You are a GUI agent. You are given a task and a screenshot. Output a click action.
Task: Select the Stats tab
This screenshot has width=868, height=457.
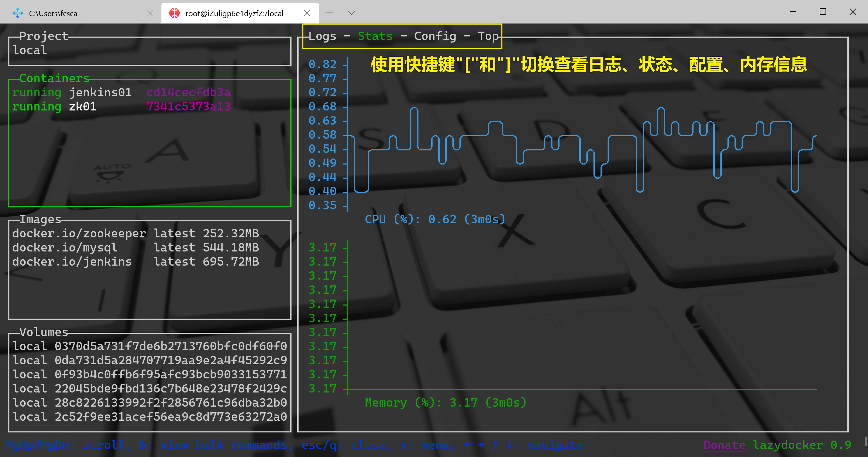tap(375, 36)
